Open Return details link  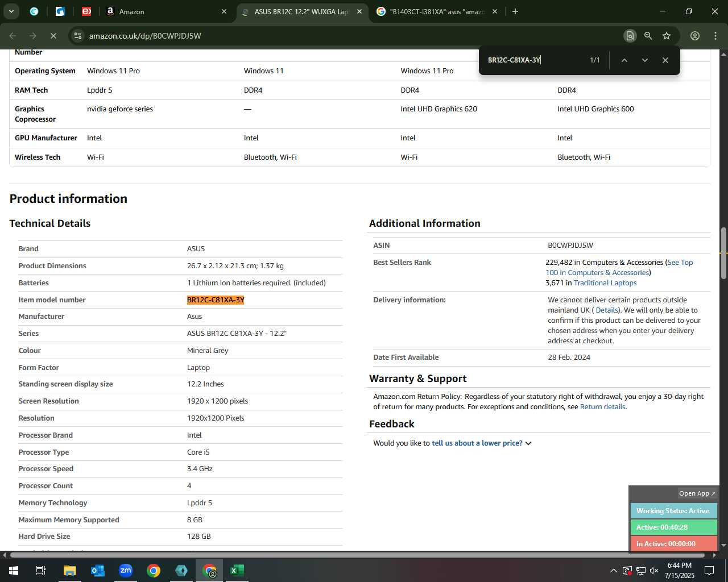click(x=602, y=407)
